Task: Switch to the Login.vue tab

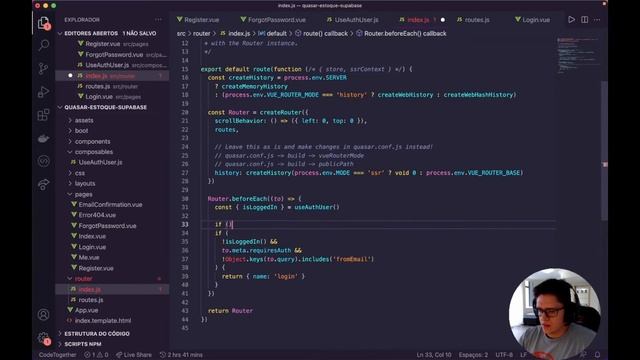Action: coord(532,20)
